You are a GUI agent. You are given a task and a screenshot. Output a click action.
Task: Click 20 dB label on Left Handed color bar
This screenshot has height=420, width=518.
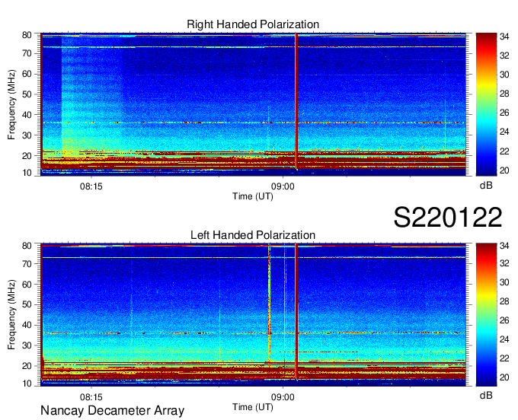point(504,377)
